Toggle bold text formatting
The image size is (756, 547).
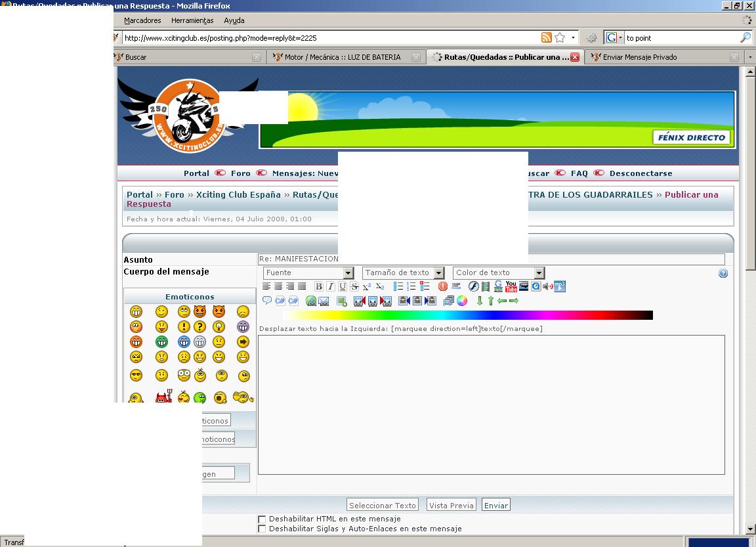pos(319,286)
